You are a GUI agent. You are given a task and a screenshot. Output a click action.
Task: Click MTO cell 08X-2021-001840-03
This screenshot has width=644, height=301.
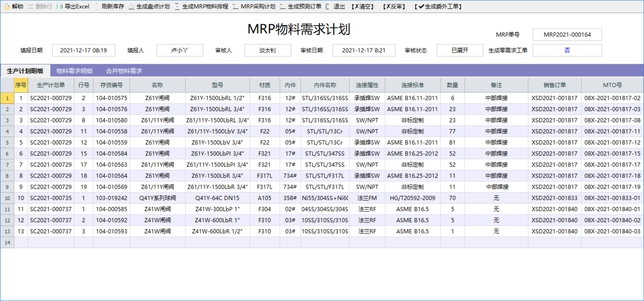(x=613, y=231)
